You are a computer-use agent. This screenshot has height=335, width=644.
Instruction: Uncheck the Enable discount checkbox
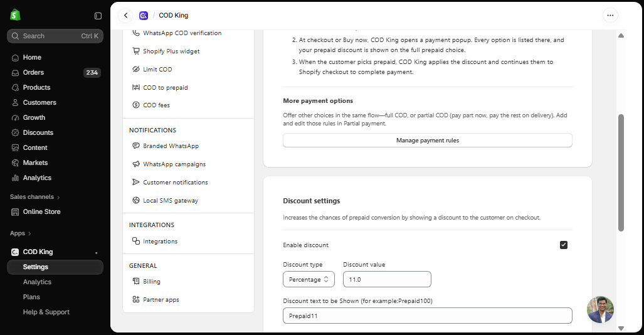(564, 245)
